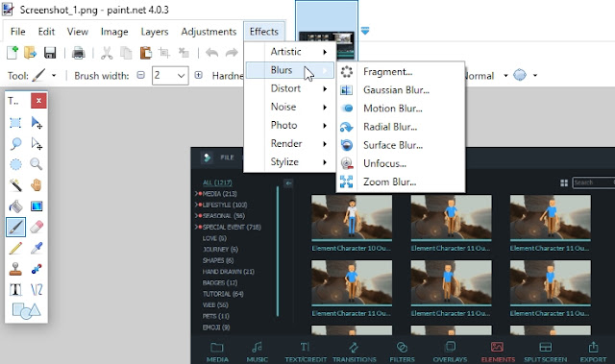Open the Adjustments menu
This screenshot has height=364, width=615.
(x=209, y=32)
